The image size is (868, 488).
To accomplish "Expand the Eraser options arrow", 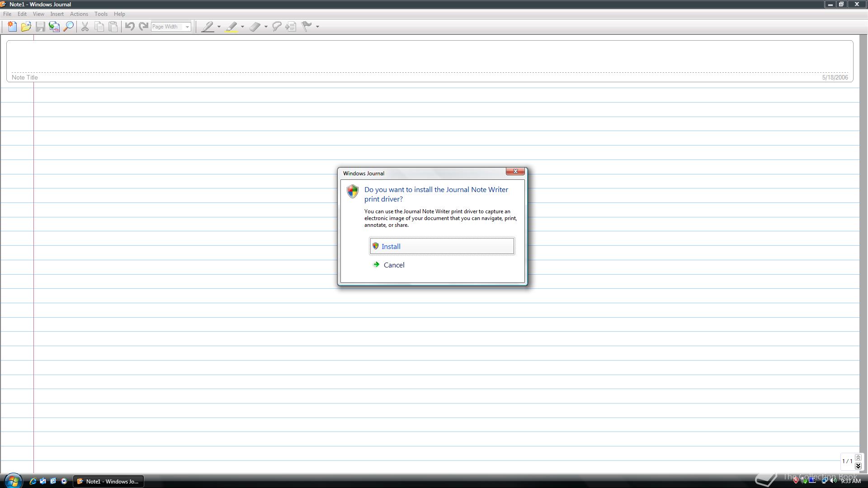I will [x=266, y=27].
